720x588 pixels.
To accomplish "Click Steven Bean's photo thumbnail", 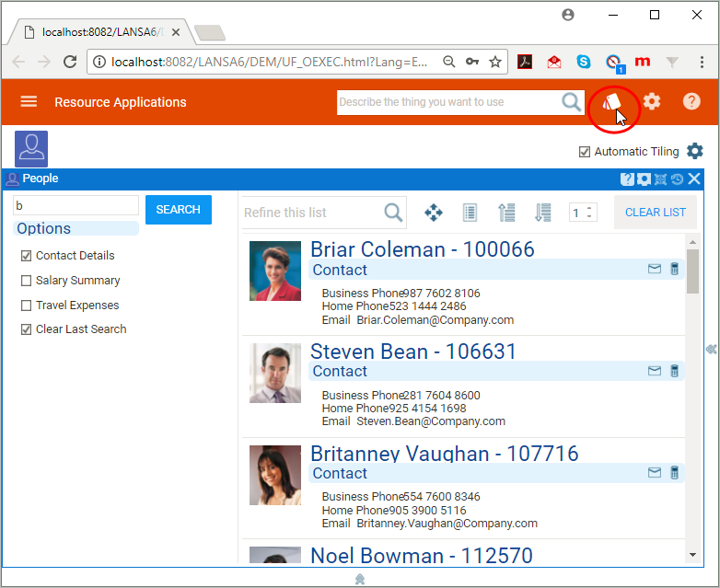I will [275, 374].
